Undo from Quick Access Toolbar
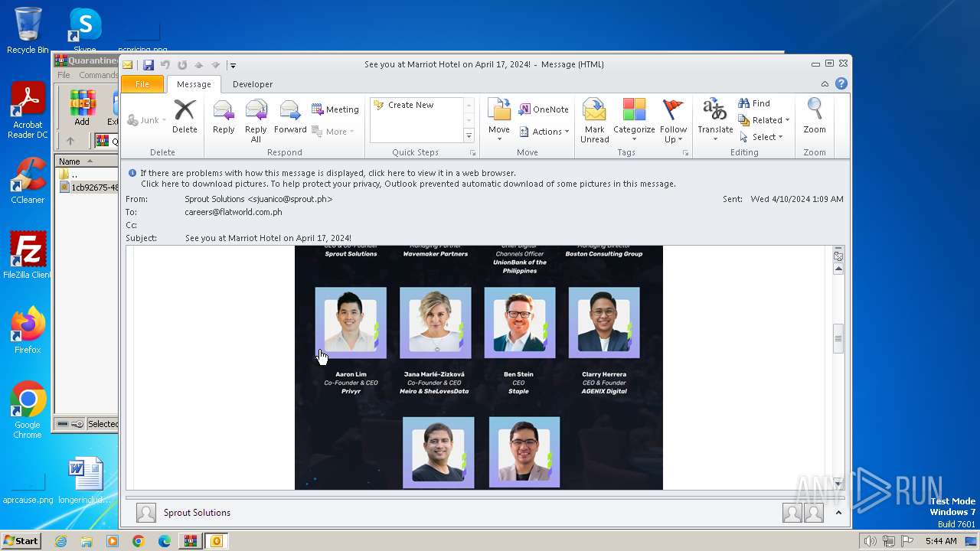 (x=165, y=65)
